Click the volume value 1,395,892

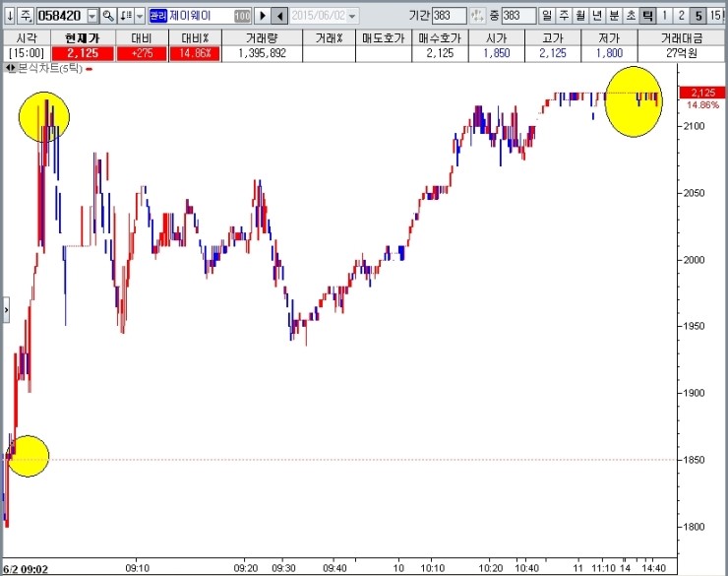point(262,53)
